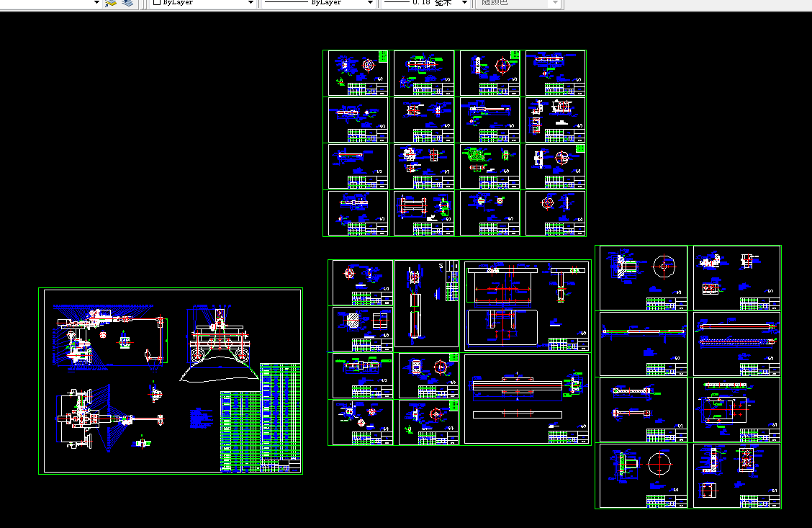
Task: Select the large assembly drawing sheet
Action: pyautogui.click(x=171, y=381)
